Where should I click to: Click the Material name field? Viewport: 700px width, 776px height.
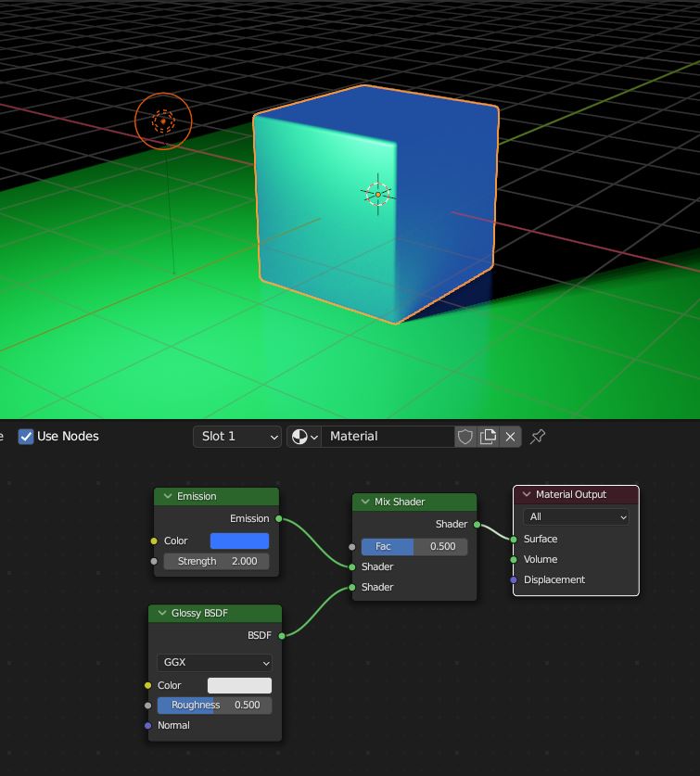[x=388, y=437]
